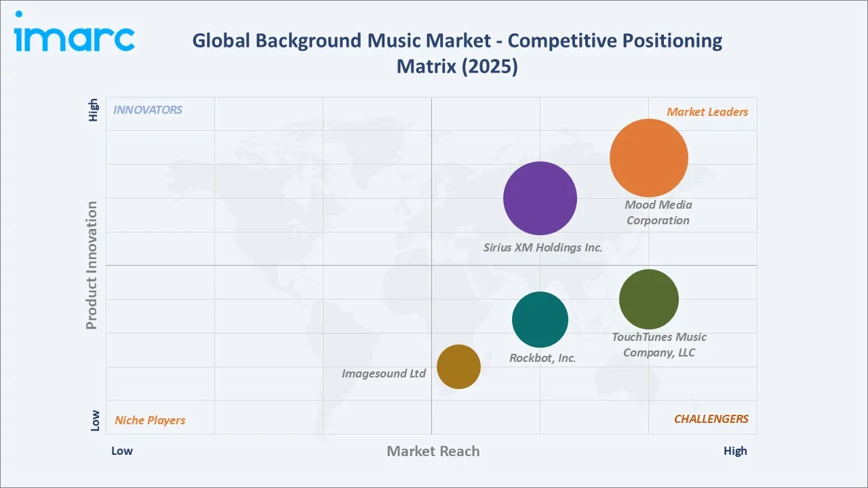
Task: Click the chart title text
Action: point(457,54)
